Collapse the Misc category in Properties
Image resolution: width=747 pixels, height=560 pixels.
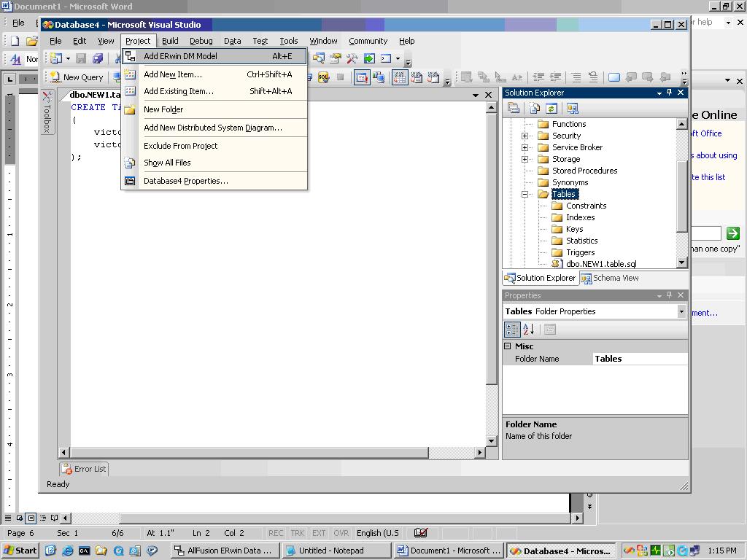pos(508,346)
